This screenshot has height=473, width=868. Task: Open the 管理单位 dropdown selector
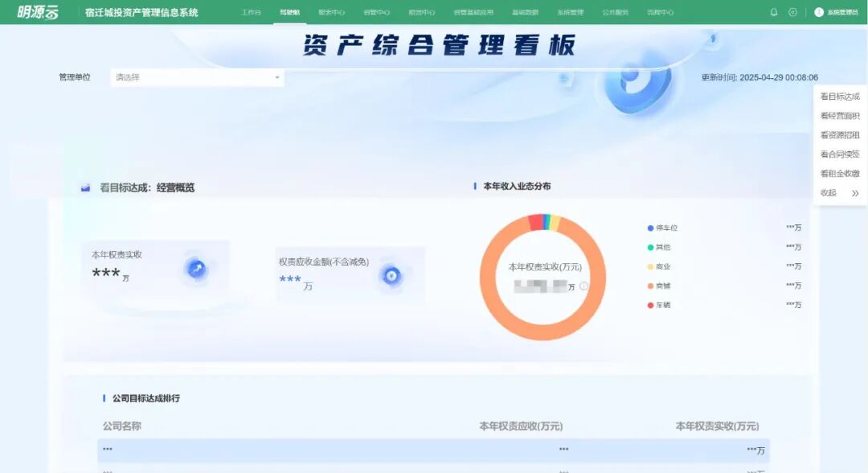197,77
